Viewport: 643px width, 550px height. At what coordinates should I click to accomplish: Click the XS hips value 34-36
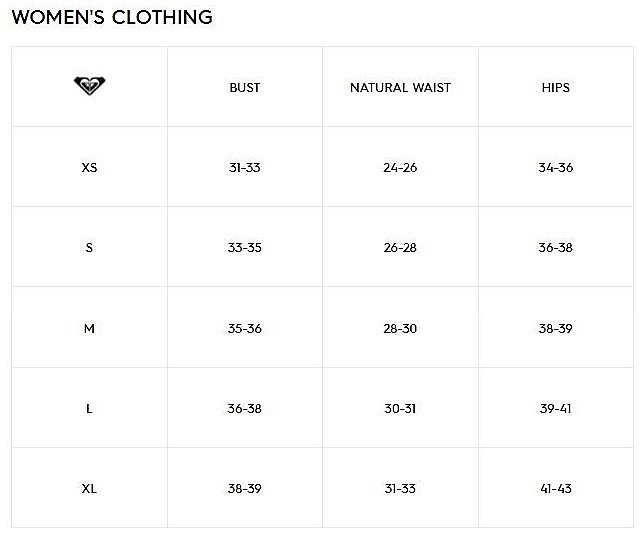click(555, 167)
